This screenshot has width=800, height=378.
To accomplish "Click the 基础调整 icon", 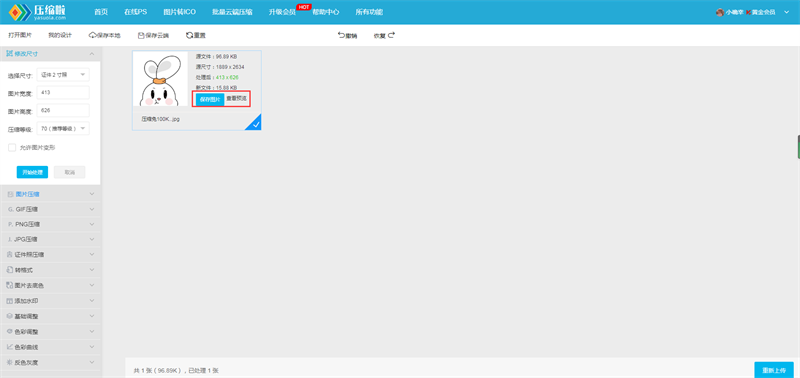I will pos(10,316).
